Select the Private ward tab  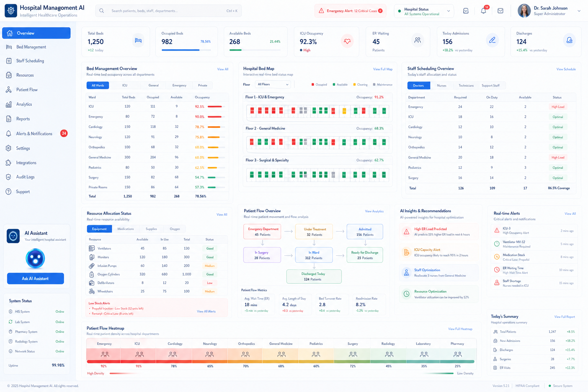pyautogui.click(x=203, y=85)
